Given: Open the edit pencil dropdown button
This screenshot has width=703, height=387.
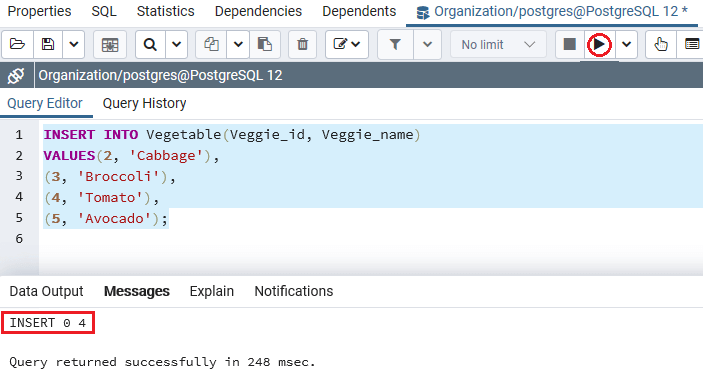Looking at the screenshot, I should click(x=347, y=44).
